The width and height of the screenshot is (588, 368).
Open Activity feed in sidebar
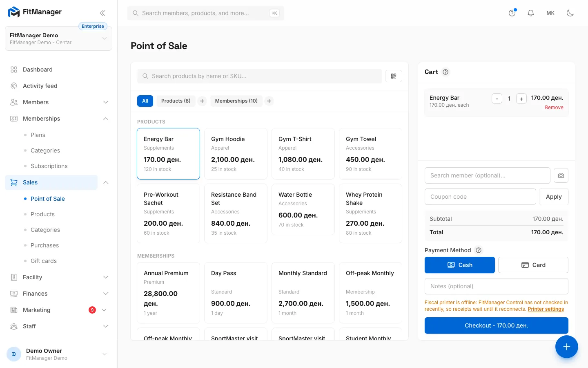pyautogui.click(x=58, y=86)
